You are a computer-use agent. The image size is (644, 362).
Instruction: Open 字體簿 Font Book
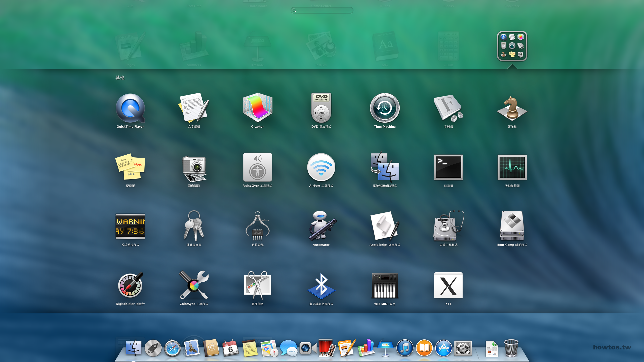pyautogui.click(x=449, y=108)
